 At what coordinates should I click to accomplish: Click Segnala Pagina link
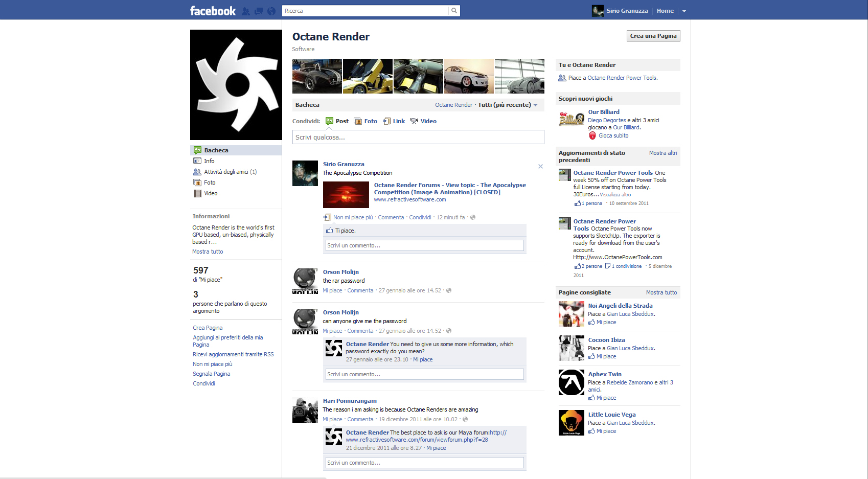[x=211, y=374]
